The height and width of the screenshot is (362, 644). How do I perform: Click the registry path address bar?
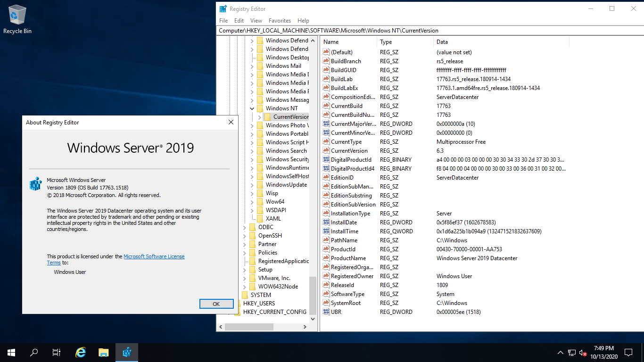pos(430,31)
